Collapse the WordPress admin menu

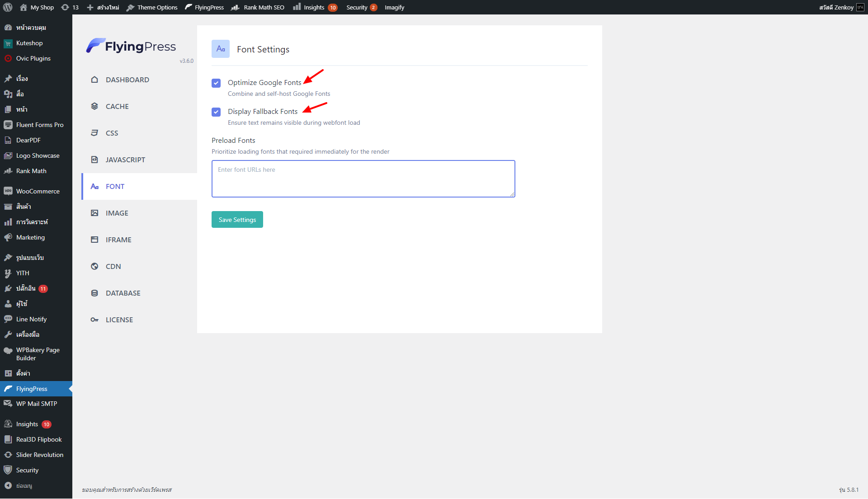18,485
